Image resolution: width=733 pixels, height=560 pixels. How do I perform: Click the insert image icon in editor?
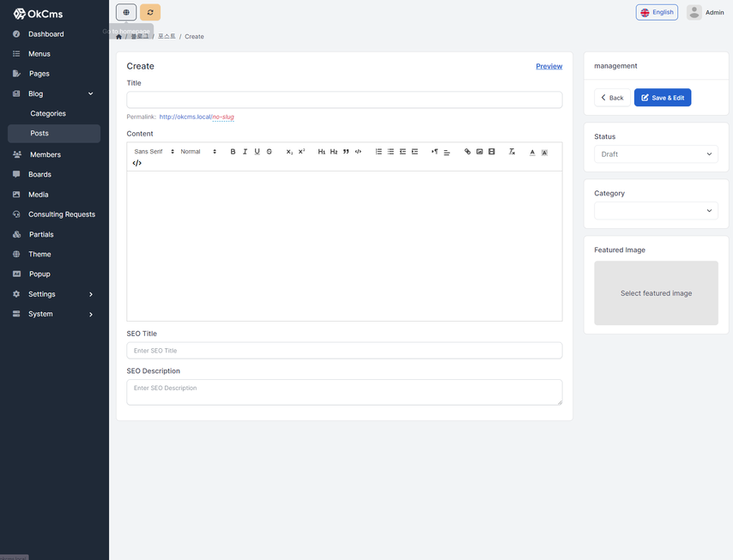(x=480, y=152)
